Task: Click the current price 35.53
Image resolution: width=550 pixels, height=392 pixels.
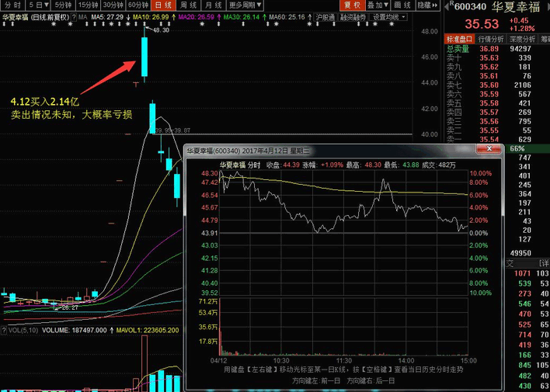Action: click(482, 24)
